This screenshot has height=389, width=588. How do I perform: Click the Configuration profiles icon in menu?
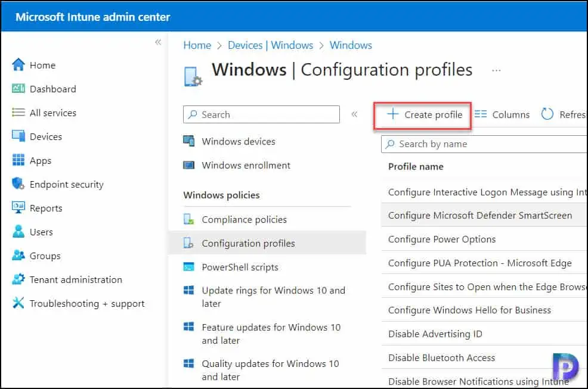tap(188, 243)
